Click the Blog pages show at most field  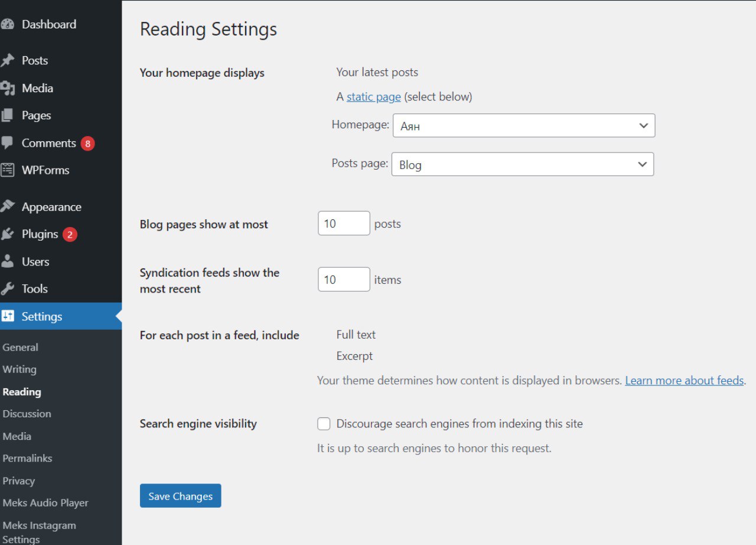click(344, 223)
